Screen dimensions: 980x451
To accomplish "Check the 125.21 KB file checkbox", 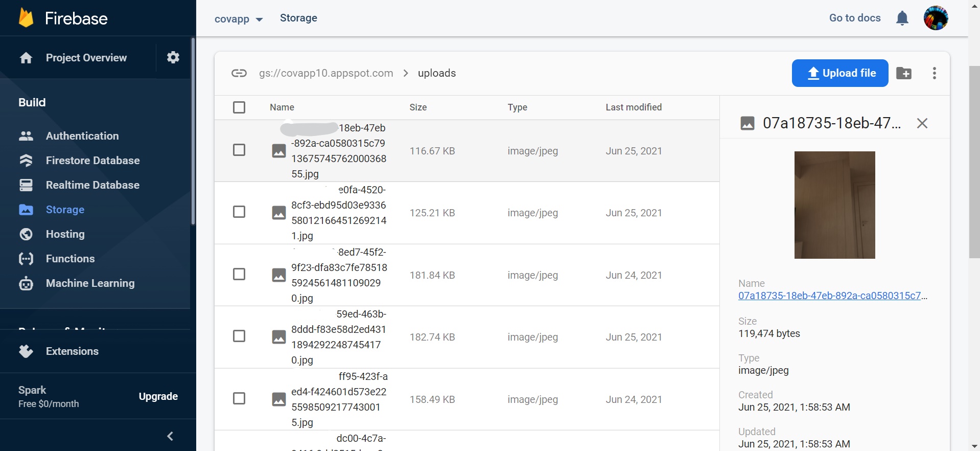I will [239, 212].
